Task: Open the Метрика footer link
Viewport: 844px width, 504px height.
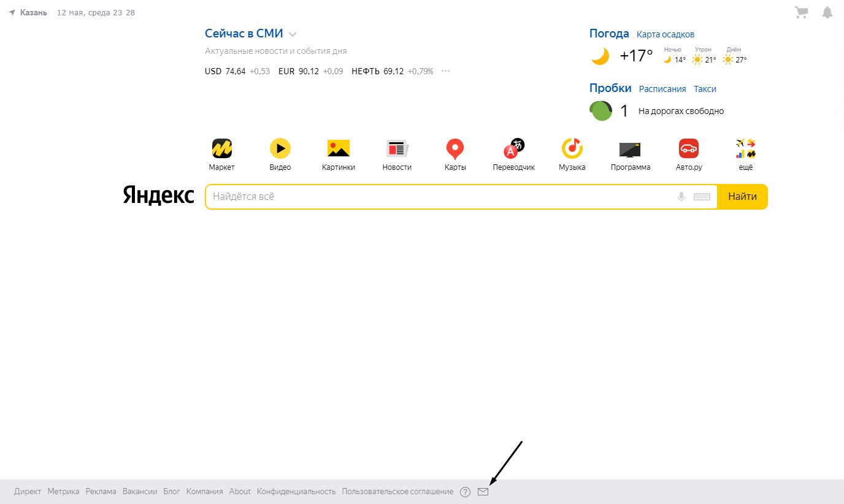Action: pos(63,492)
